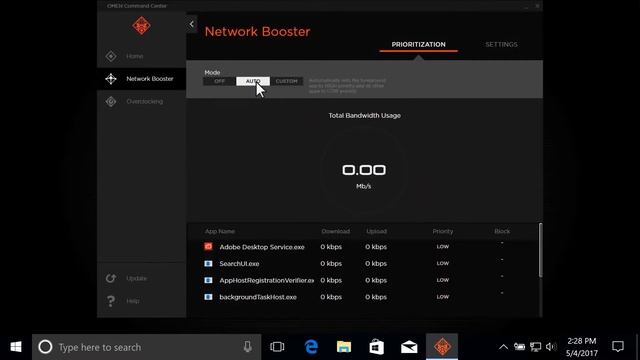Set mode to Auto

[253, 81]
